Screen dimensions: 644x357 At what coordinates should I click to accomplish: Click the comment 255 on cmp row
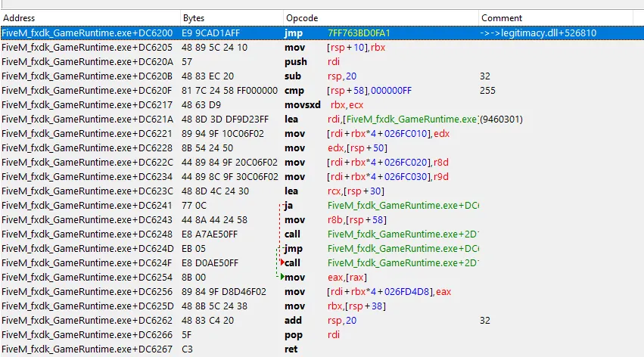(x=487, y=90)
